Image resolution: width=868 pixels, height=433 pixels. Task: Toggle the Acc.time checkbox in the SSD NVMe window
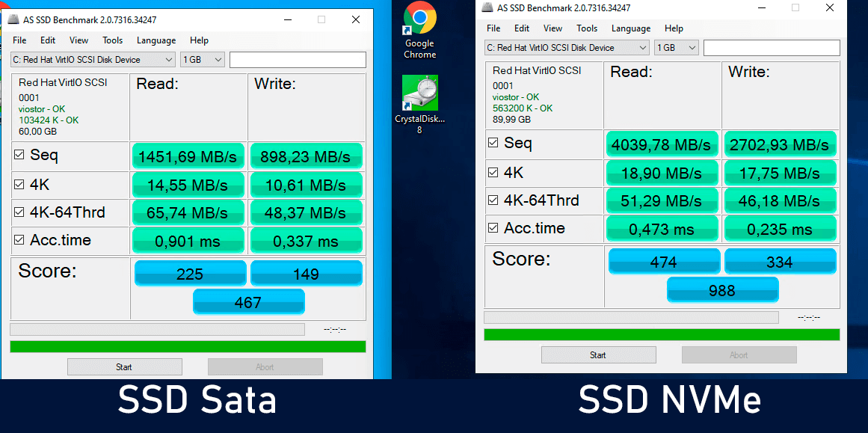pos(493,227)
